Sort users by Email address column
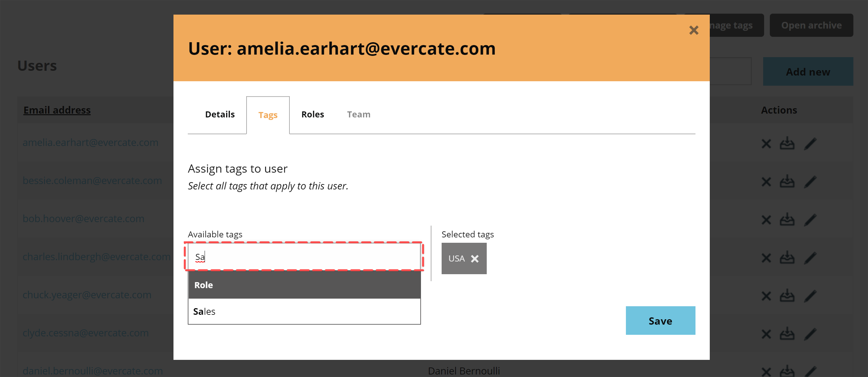This screenshot has width=868, height=377. [57, 110]
